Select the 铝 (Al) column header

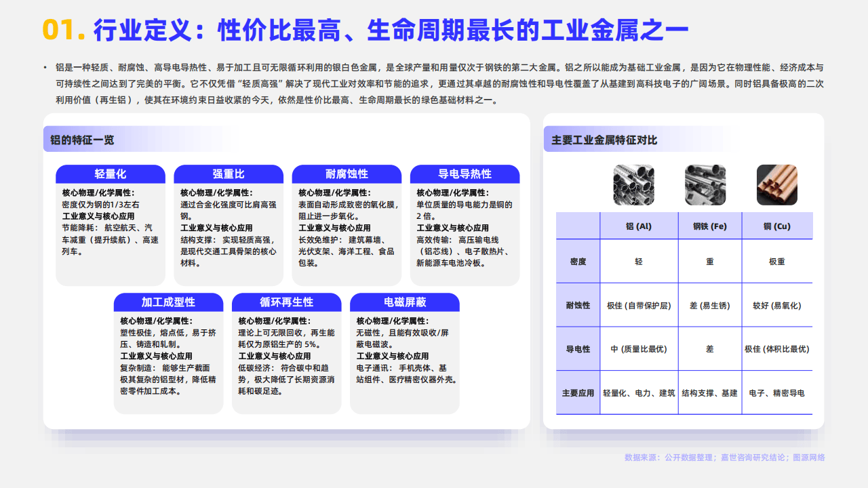click(x=638, y=226)
